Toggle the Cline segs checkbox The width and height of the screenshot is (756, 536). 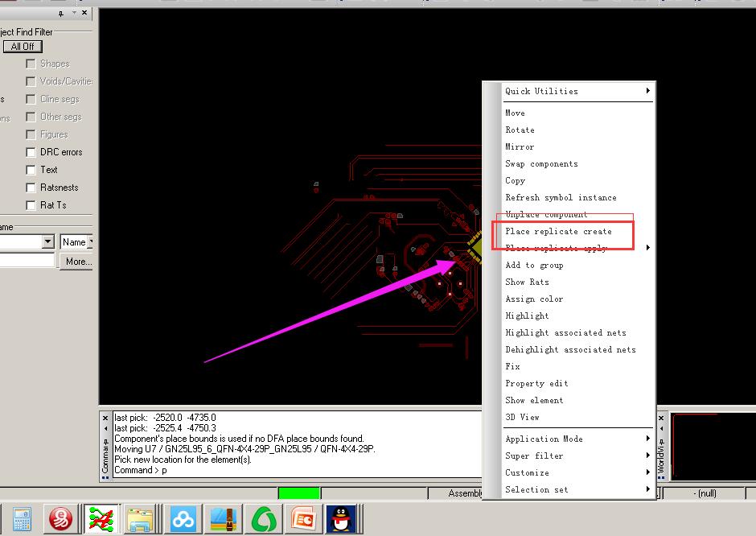click(31, 99)
